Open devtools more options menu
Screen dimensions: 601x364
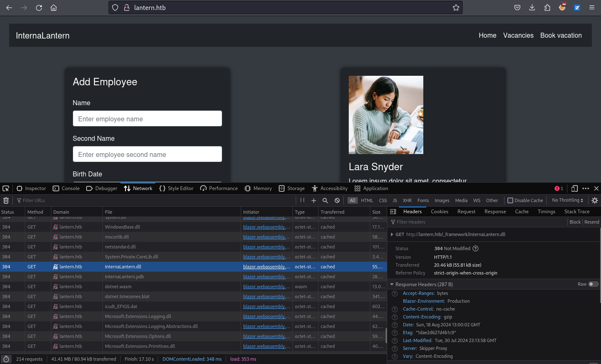pyautogui.click(x=586, y=188)
